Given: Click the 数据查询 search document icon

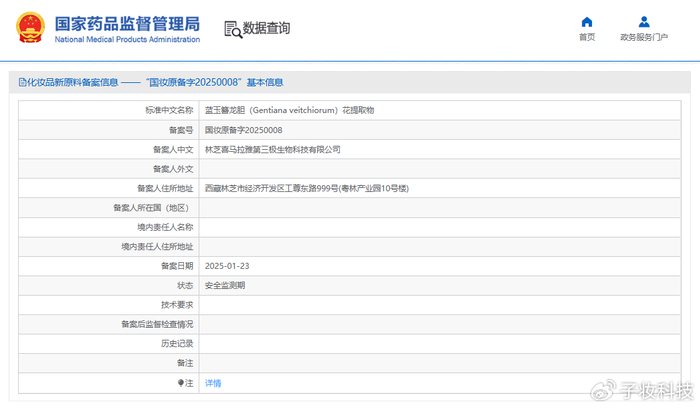Looking at the screenshot, I should click(233, 29).
